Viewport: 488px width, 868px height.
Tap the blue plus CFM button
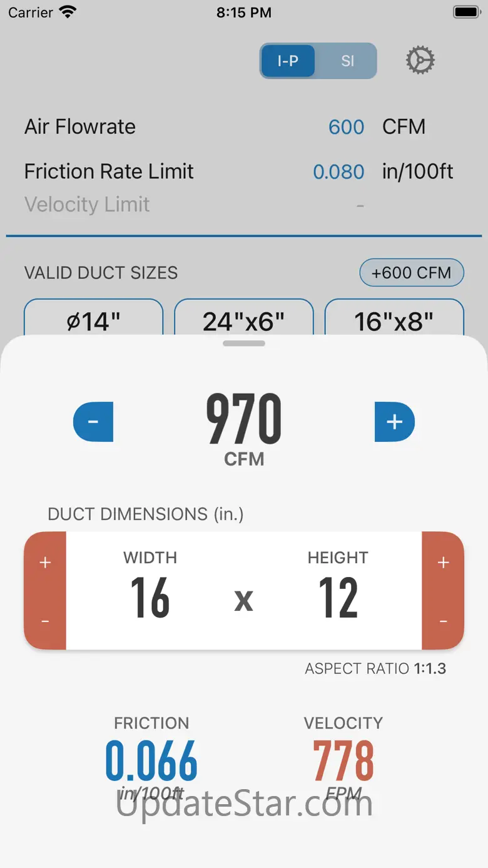tap(394, 422)
